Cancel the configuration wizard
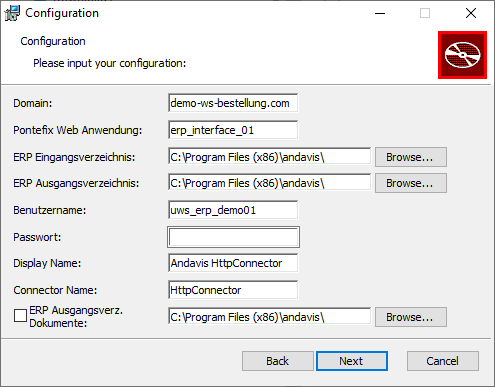Viewport: 495px width, 387px height. click(443, 361)
